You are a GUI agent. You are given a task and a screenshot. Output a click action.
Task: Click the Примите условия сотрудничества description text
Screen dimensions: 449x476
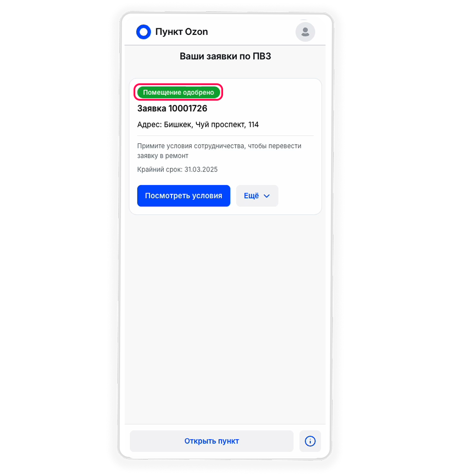click(x=219, y=151)
